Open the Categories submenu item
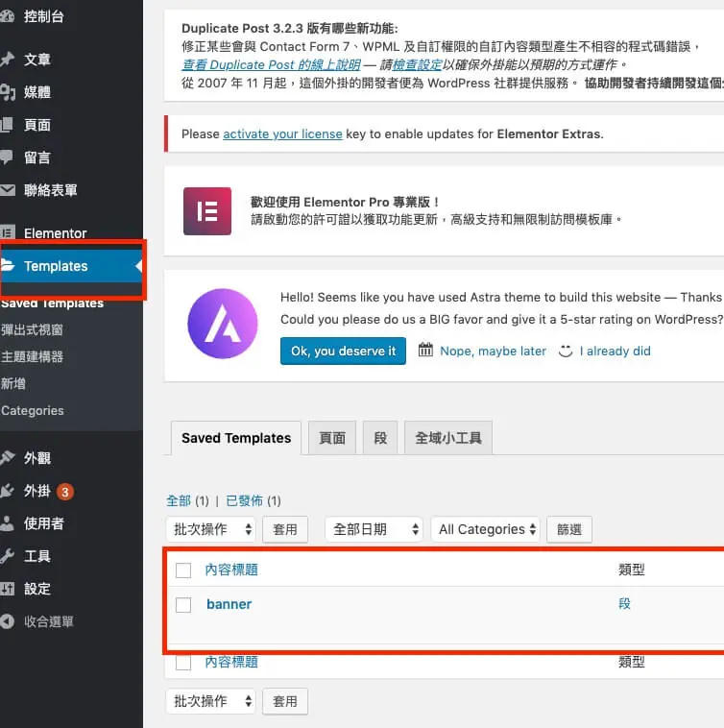Image resolution: width=724 pixels, height=728 pixels. tap(33, 410)
